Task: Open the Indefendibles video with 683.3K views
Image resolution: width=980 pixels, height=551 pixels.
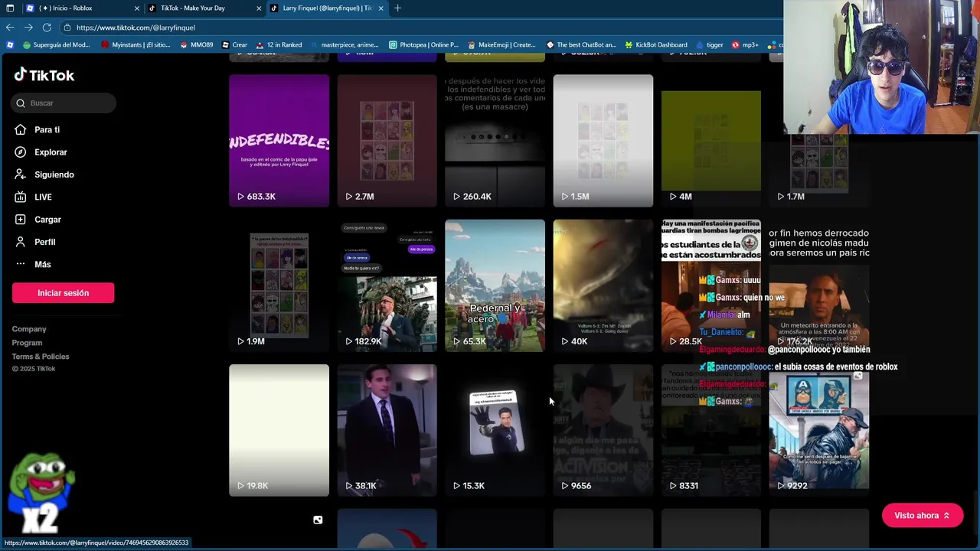Action: point(279,141)
